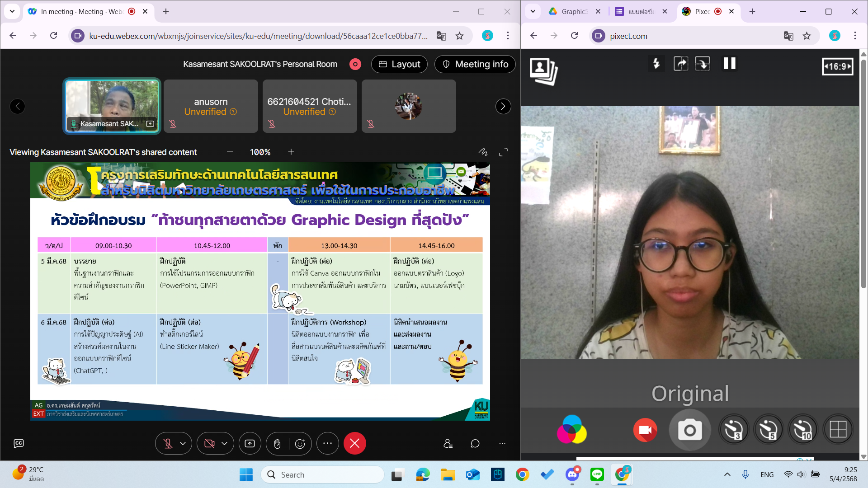Toggle the Webex camera video button
868x488 pixels.
coord(209,444)
